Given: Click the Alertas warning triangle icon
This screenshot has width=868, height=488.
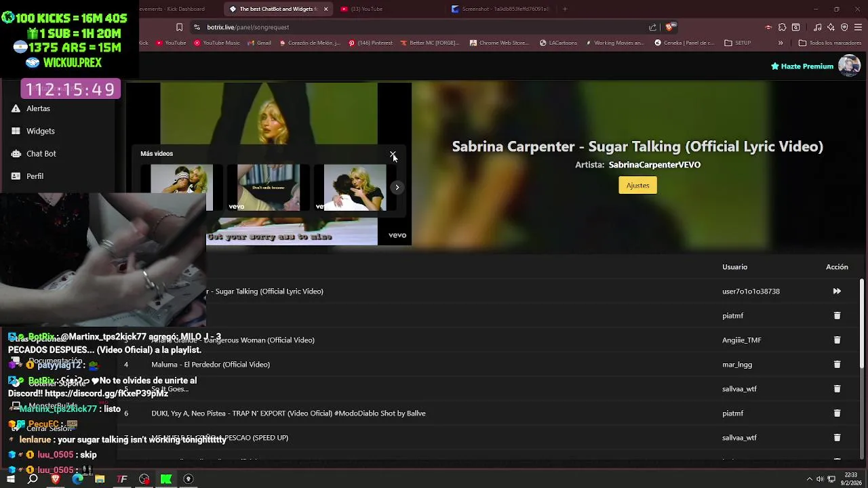Looking at the screenshot, I should [16, 108].
